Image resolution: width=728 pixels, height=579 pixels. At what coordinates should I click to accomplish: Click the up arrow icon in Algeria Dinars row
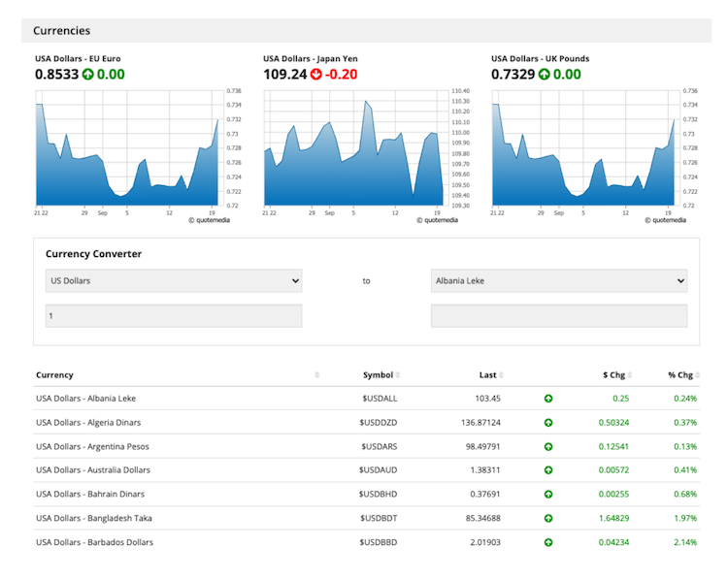click(x=548, y=422)
